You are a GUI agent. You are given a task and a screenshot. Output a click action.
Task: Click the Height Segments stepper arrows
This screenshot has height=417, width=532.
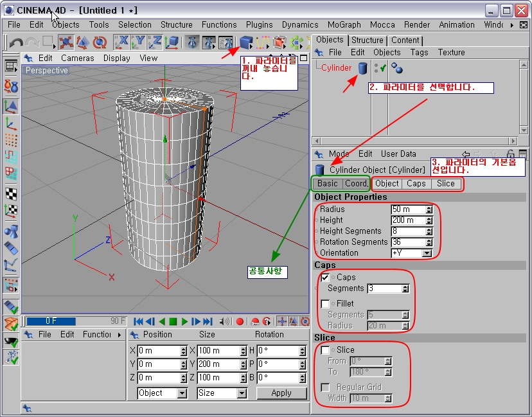coord(429,231)
